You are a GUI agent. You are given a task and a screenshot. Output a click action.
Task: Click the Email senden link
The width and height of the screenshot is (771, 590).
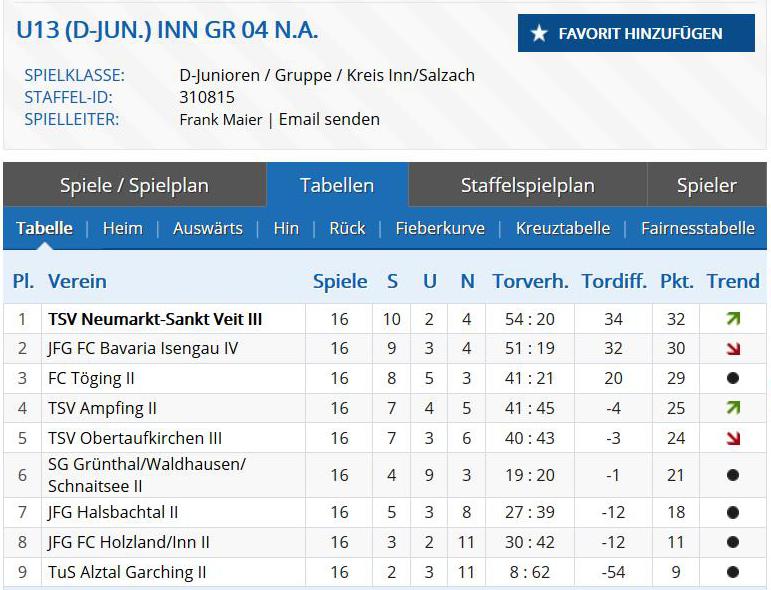pos(329,119)
